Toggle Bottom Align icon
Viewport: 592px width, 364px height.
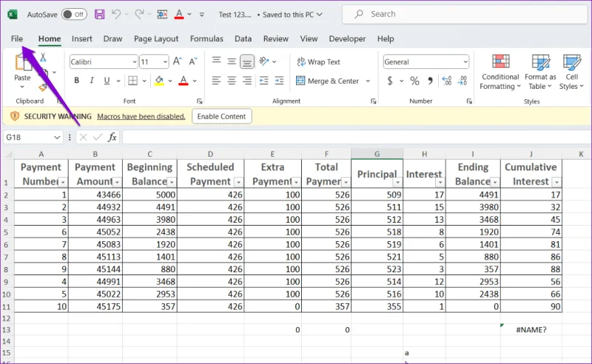(x=247, y=61)
